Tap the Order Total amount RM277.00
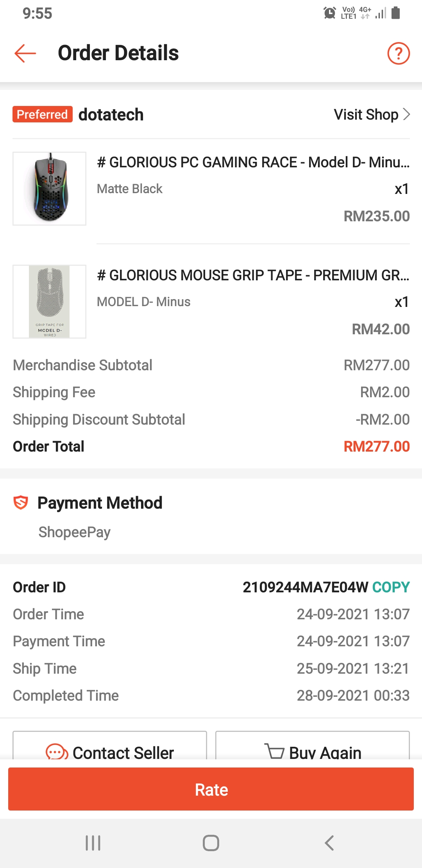The image size is (422, 868). (x=377, y=447)
